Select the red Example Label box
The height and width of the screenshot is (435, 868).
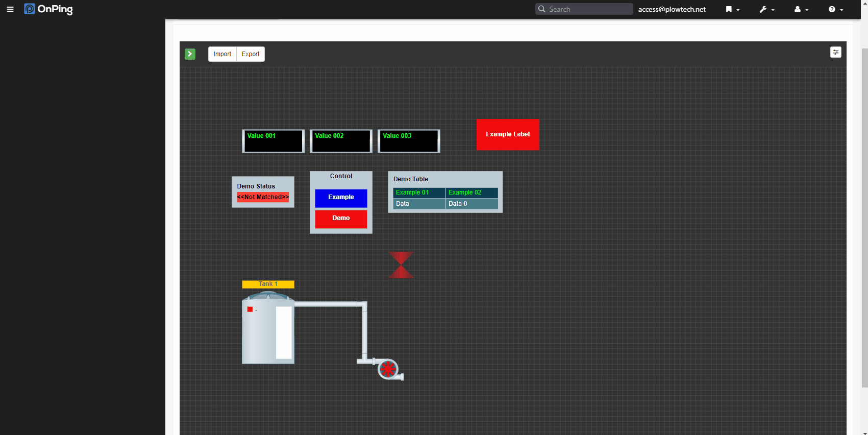[508, 135]
